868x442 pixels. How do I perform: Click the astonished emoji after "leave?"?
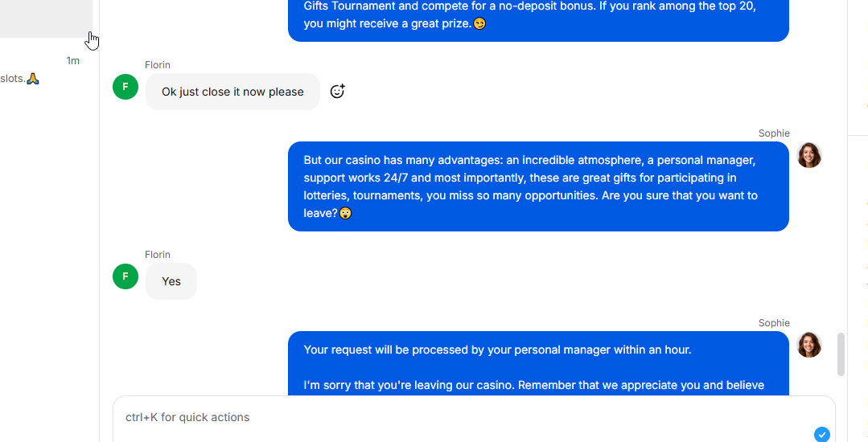click(x=345, y=213)
